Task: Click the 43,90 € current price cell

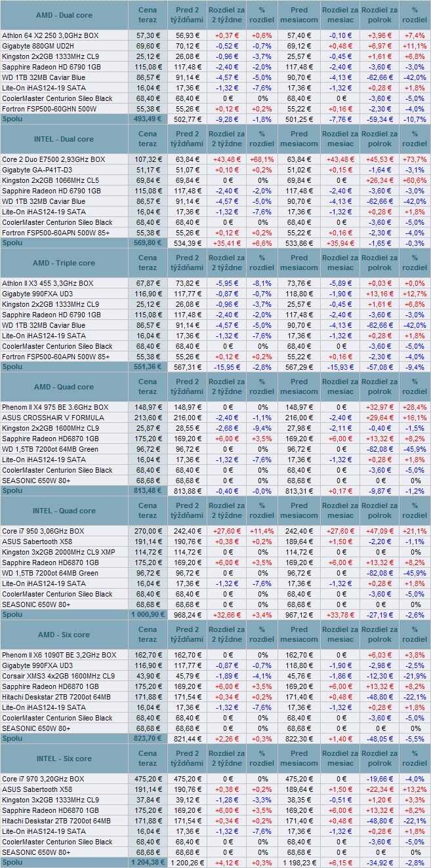Action: tap(148, 676)
